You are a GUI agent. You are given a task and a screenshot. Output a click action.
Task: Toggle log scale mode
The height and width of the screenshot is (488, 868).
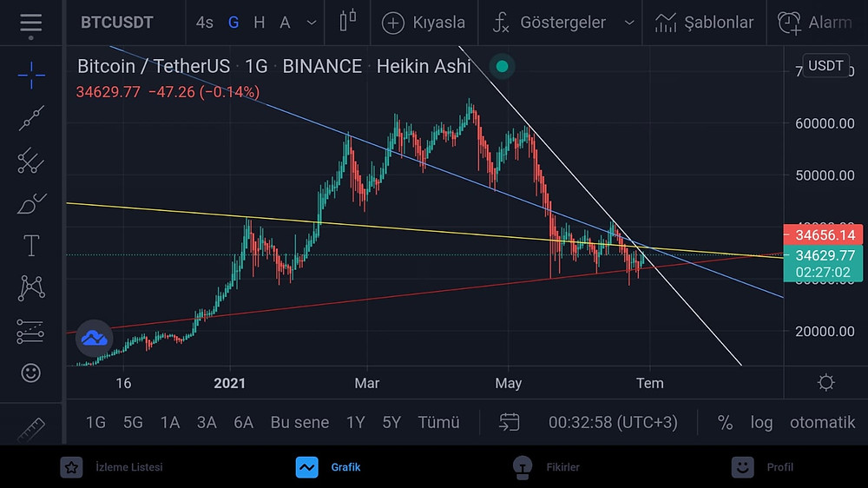click(762, 423)
